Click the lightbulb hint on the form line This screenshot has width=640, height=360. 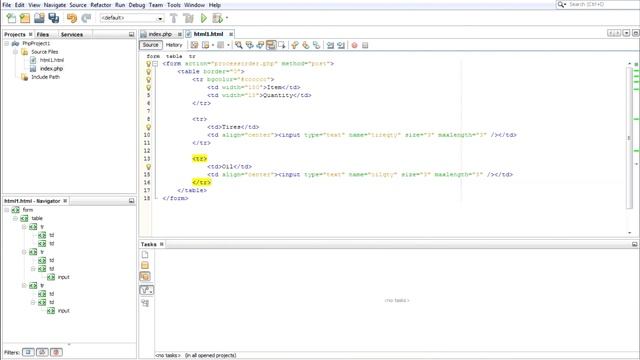[149, 64]
